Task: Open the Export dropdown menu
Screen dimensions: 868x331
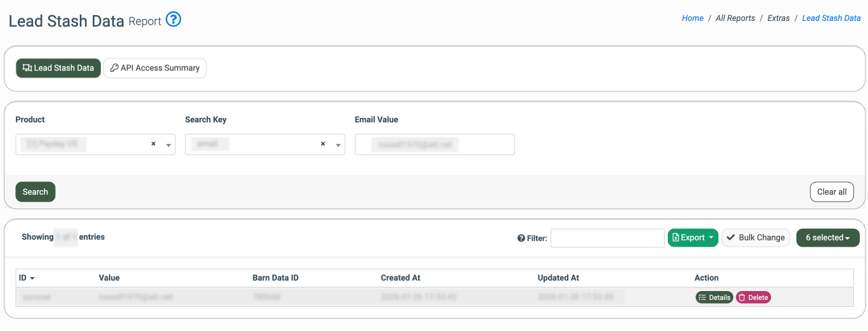Action: pyautogui.click(x=692, y=238)
